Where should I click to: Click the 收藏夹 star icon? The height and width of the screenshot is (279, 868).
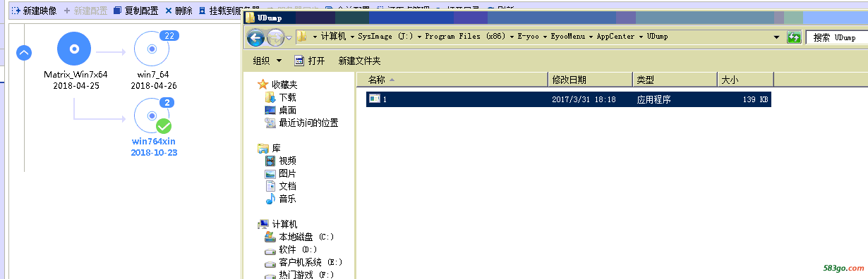[264, 85]
